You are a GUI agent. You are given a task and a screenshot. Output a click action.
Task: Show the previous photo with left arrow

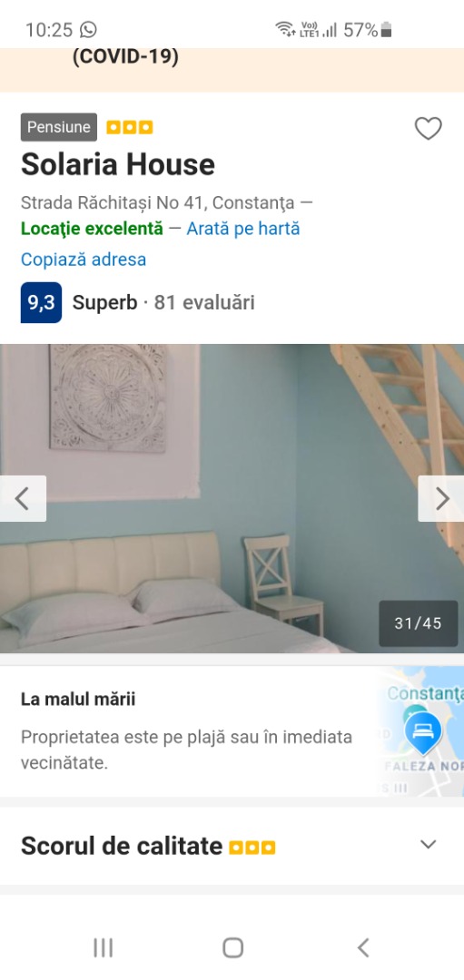(x=23, y=499)
